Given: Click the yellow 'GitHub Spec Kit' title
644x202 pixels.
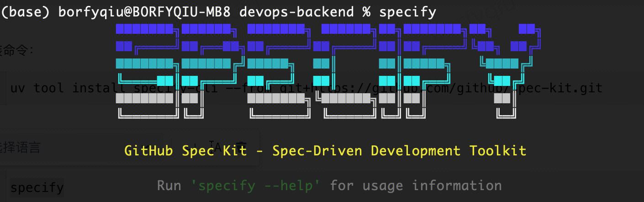Looking at the screenshot, I should click(x=185, y=150).
